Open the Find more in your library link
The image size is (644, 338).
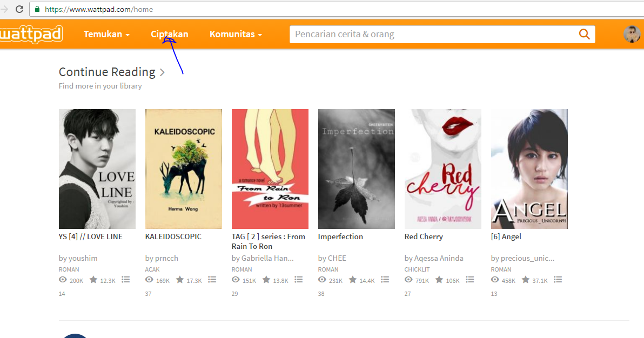[100, 85]
